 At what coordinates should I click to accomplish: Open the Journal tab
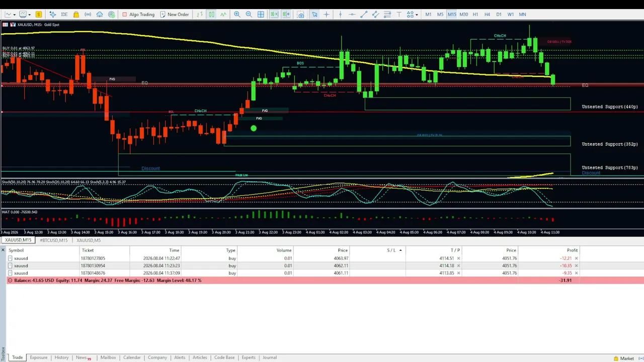pos(269,357)
